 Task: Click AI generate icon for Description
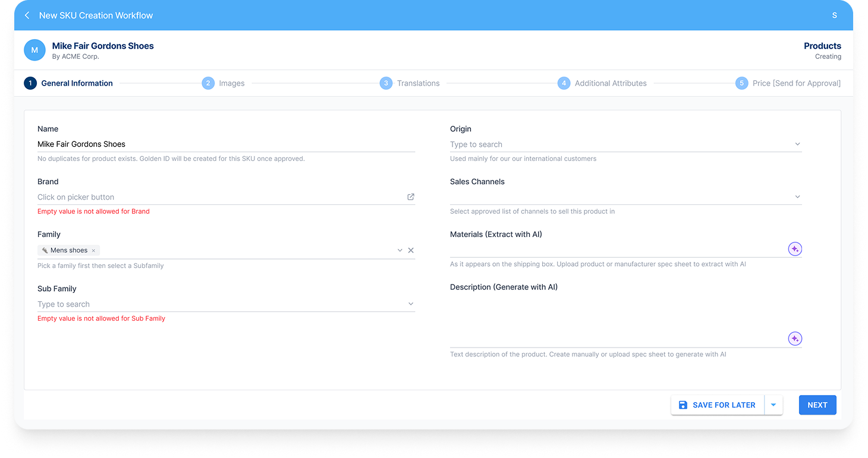pos(795,339)
